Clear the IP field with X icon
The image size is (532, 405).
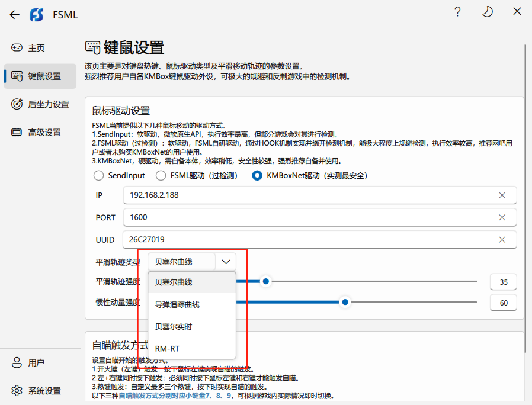pyautogui.click(x=502, y=195)
